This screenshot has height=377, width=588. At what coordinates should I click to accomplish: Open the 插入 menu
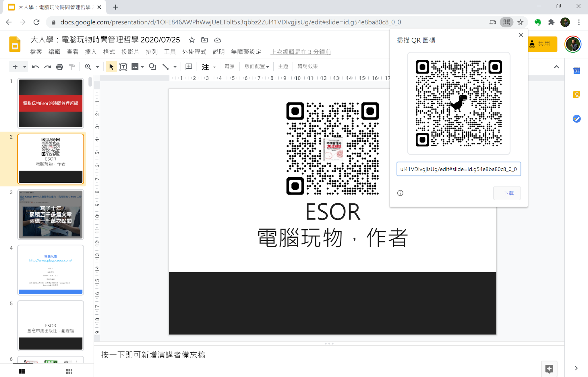click(90, 52)
